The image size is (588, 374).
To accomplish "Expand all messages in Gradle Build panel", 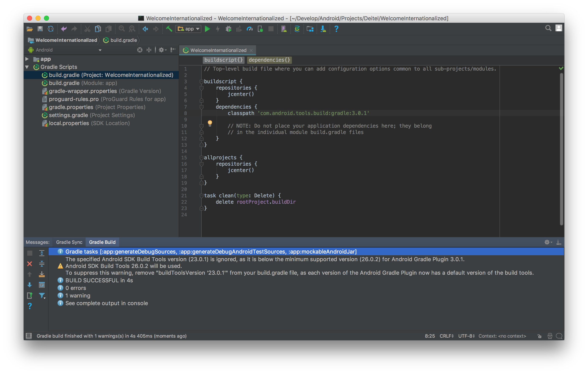I will tap(42, 253).
